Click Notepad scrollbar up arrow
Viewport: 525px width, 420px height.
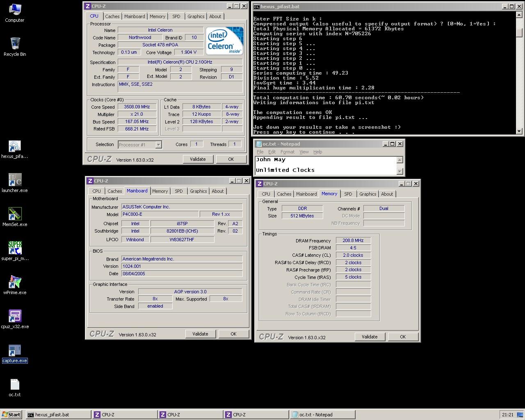[x=400, y=160]
